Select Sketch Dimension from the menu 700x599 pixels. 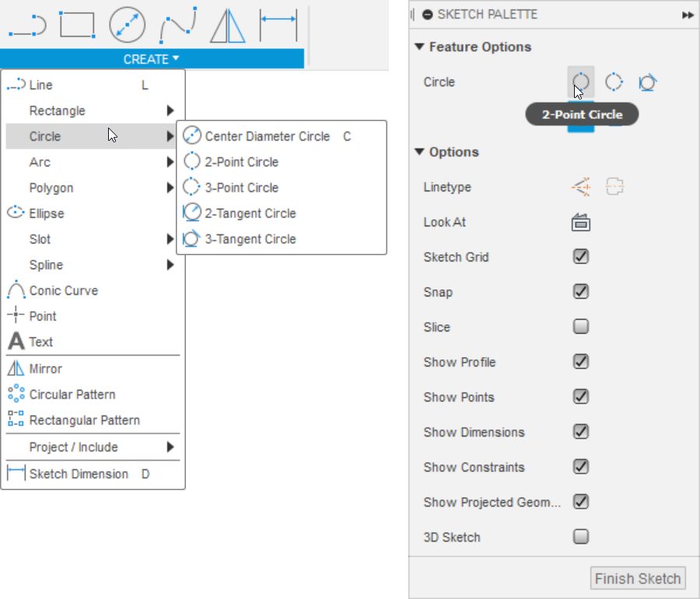point(93,474)
